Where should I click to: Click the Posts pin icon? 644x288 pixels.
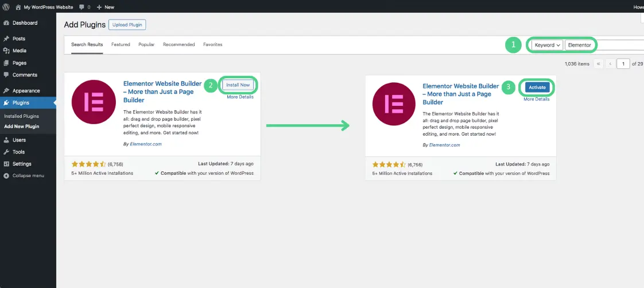(x=6, y=39)
